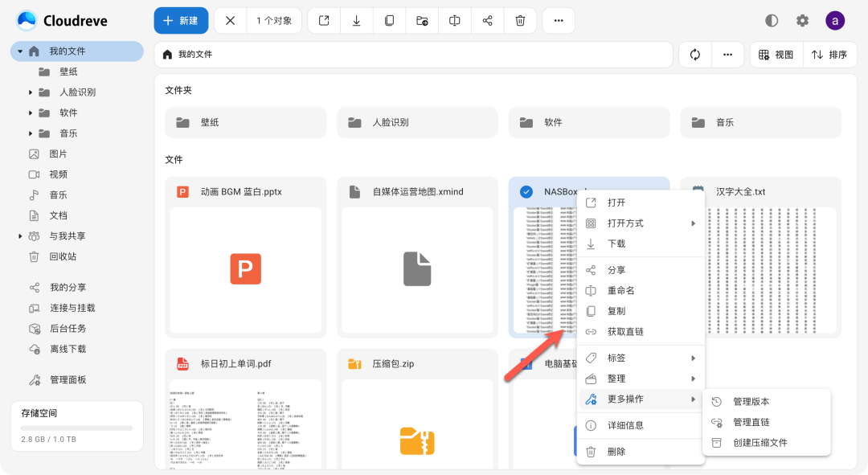Click the rename icon in top toolbar
The width and height of the screenshot is (868, 475).
(x=454, y=21)
